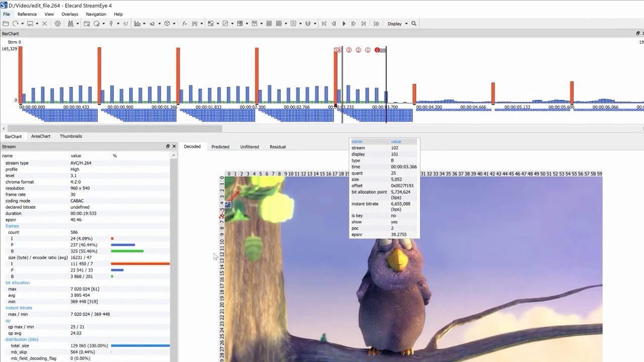
Task: Open the dropdown arrow beside the save icon
Action: coord(37,24)
